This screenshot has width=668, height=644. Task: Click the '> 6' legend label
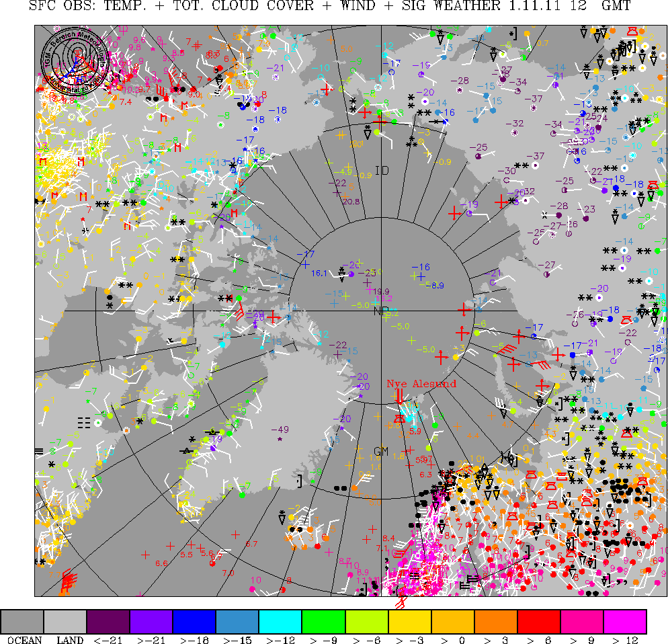[539, 640]
